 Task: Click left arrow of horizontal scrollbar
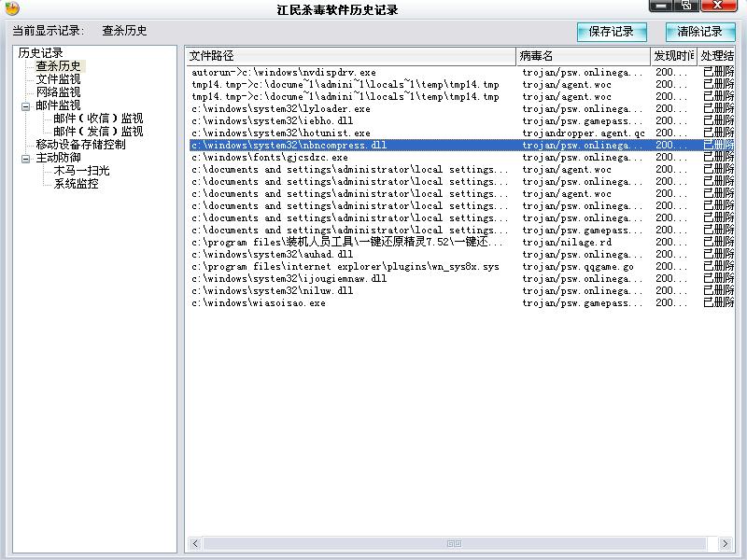[x=195, y=543]
